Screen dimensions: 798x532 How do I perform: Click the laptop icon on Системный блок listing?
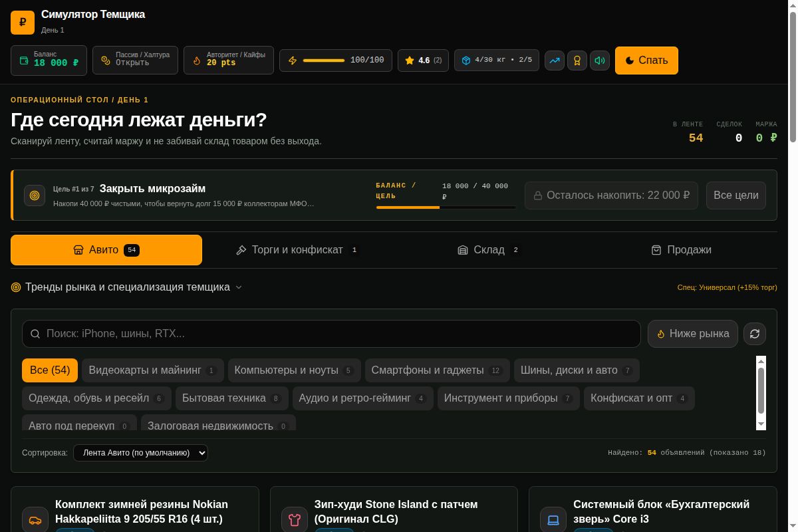point(553,520)
